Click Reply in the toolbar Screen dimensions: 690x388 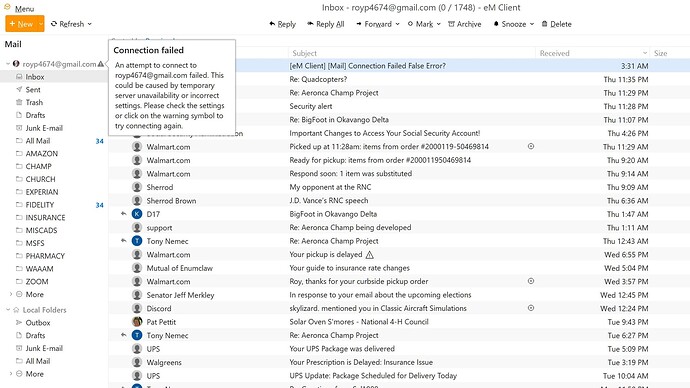[283, 24]
